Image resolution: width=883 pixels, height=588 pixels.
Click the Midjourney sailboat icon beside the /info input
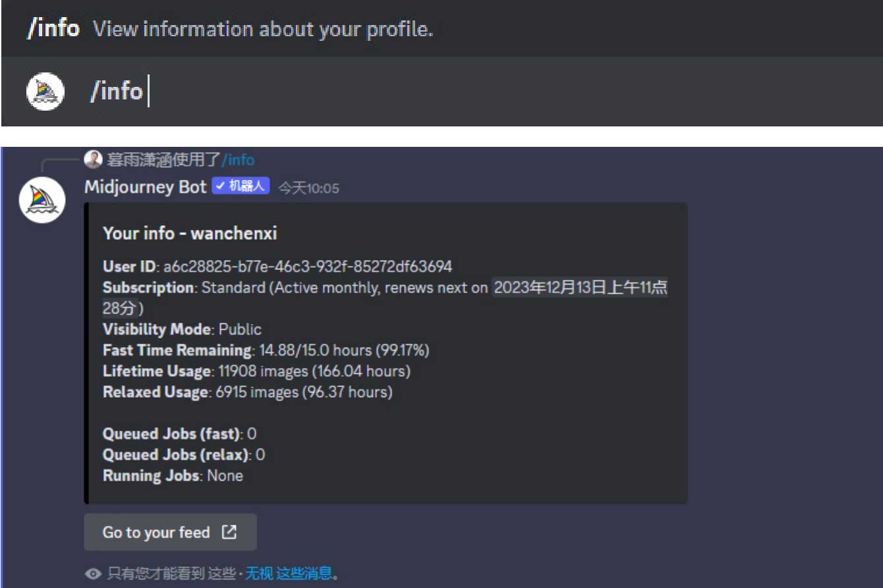[45, 91]
